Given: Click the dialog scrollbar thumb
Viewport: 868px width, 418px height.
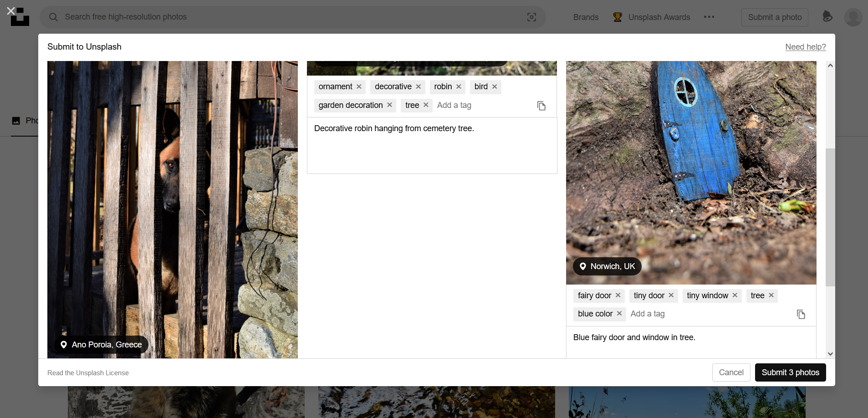Looking at the screenshot, I should pyautogui.click(x=830, y=217).
